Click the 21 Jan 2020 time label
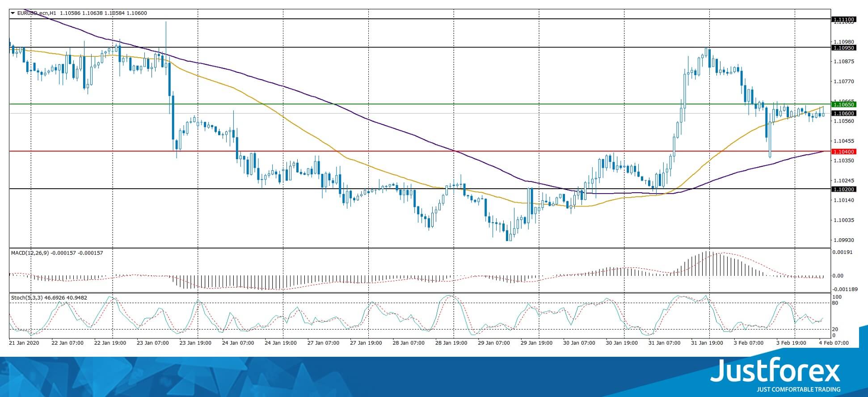This screenshot has height=397, width=868. point(24,343)
